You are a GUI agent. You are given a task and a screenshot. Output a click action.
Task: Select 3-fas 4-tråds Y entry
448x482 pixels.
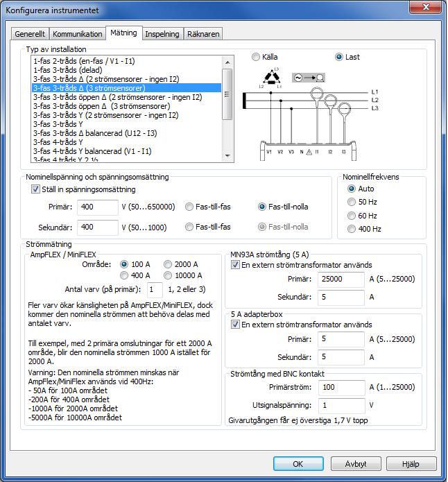(x=126, y=142)
